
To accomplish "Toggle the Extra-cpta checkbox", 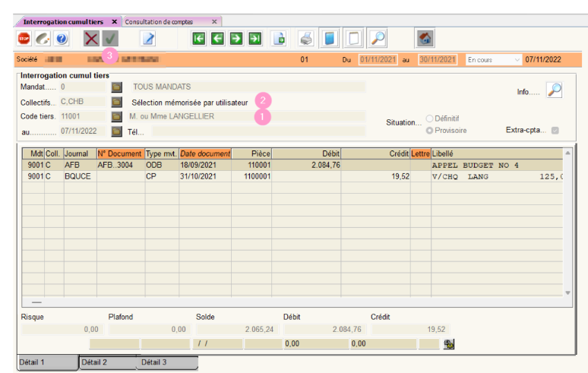I will coord(555,131).
